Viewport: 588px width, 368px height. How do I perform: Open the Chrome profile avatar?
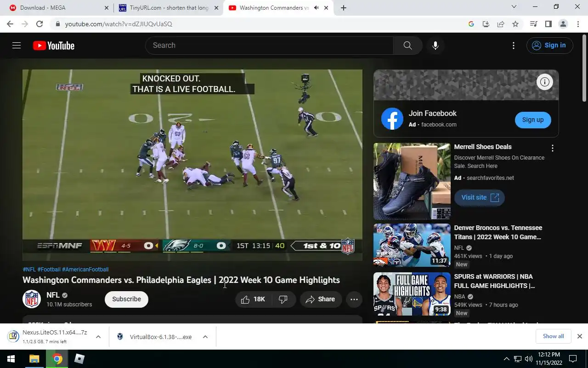563,24
